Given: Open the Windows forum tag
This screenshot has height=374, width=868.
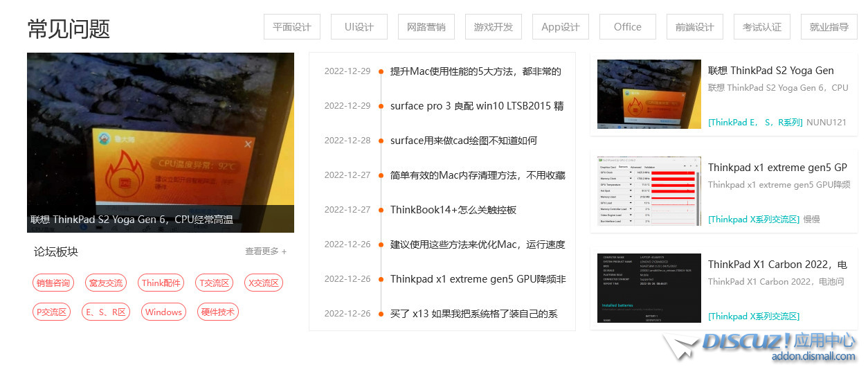Looking at the screenshot, I should click(163, 312).
